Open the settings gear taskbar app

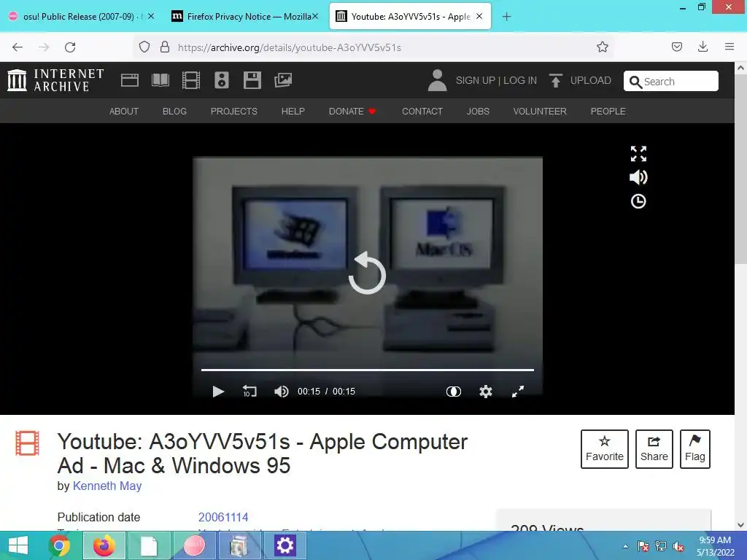[x=285, y=545]
